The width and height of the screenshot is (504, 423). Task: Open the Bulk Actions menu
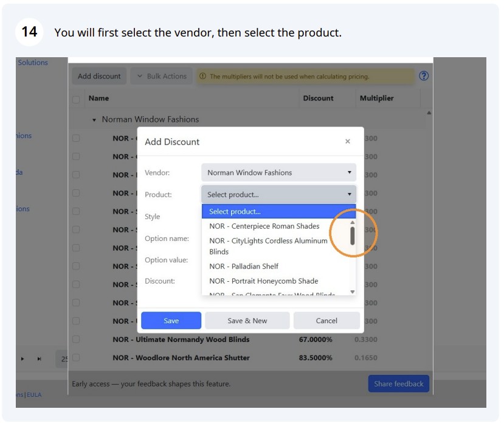162,76
